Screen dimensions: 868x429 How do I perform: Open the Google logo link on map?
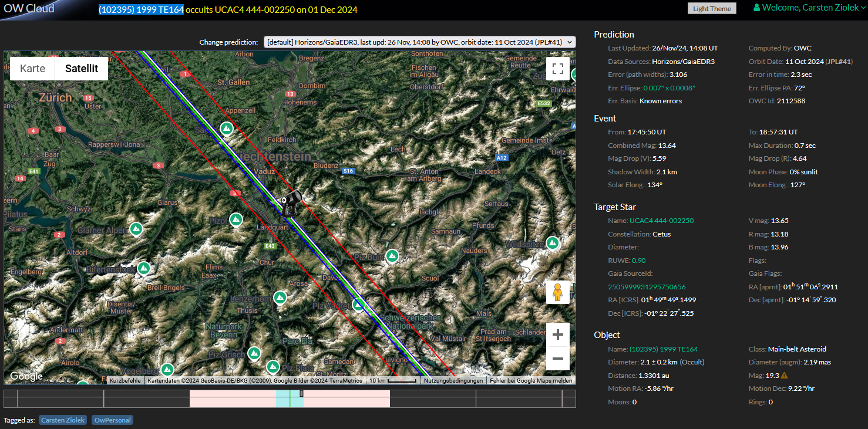[26, 376]
